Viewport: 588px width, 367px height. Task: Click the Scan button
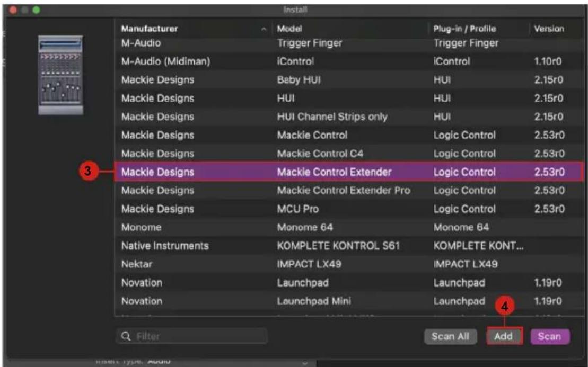point(550,336)
